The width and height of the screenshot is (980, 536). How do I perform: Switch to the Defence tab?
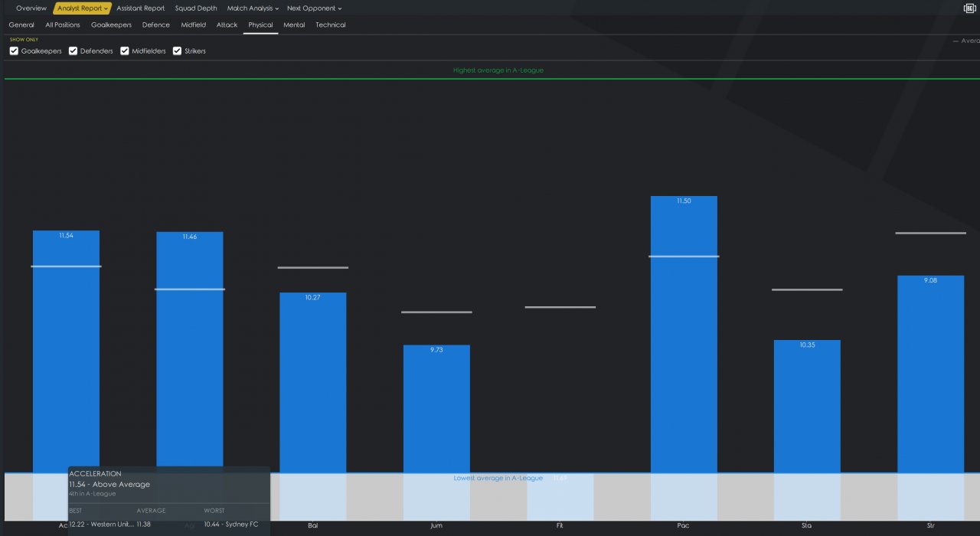[x=156, y=25]
